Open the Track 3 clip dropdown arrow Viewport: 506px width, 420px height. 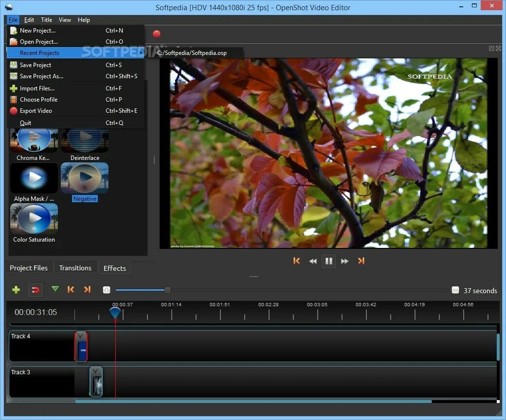95,371
